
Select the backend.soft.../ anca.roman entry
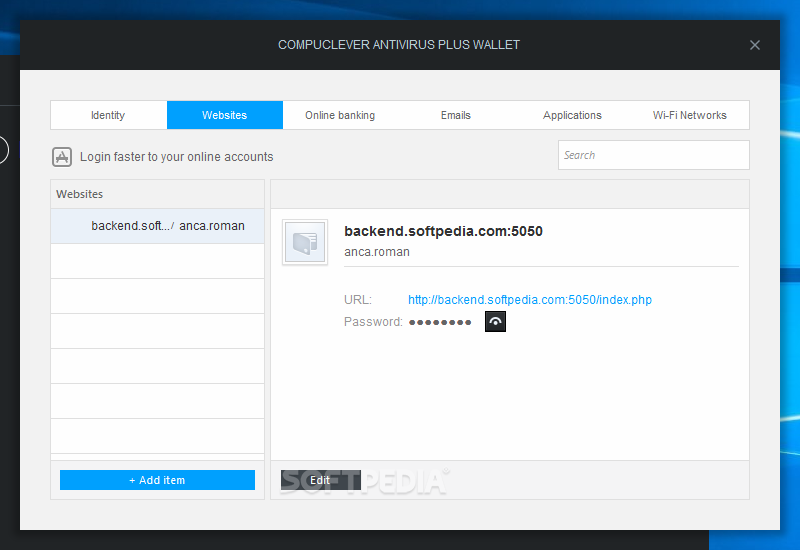[x=157, y=226]
